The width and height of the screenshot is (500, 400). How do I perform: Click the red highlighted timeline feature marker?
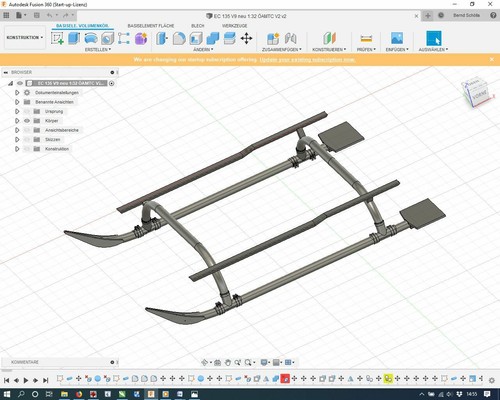pos(285,379)
